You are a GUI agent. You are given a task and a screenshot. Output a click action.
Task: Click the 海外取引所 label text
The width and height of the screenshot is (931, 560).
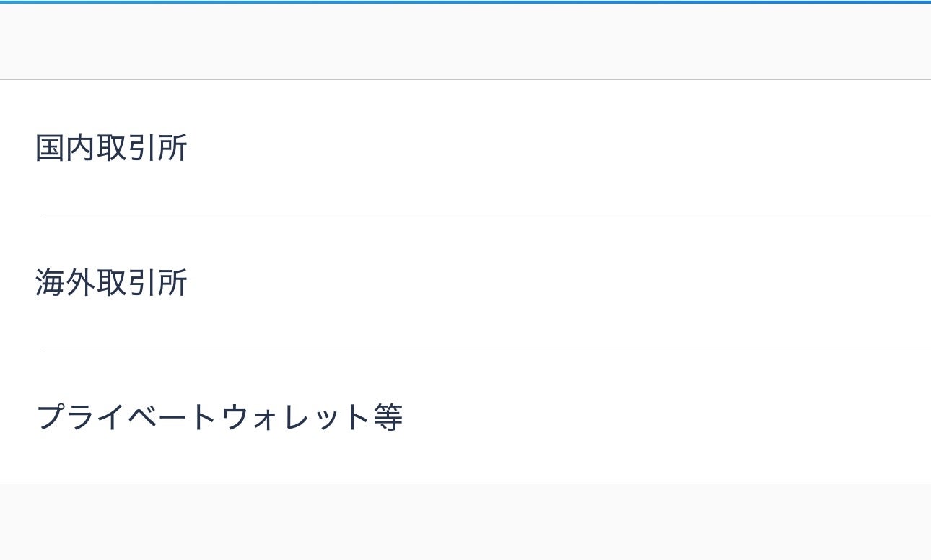(111, 282)
